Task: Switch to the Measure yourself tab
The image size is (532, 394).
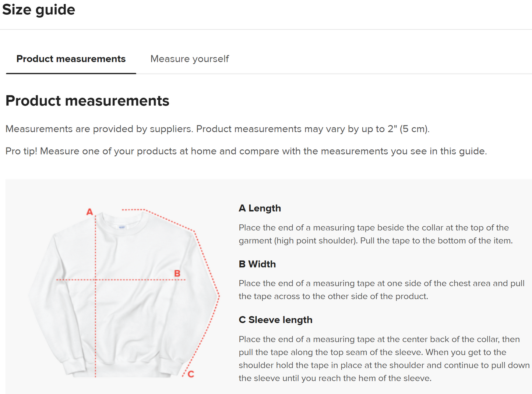Action: [189, 59]
